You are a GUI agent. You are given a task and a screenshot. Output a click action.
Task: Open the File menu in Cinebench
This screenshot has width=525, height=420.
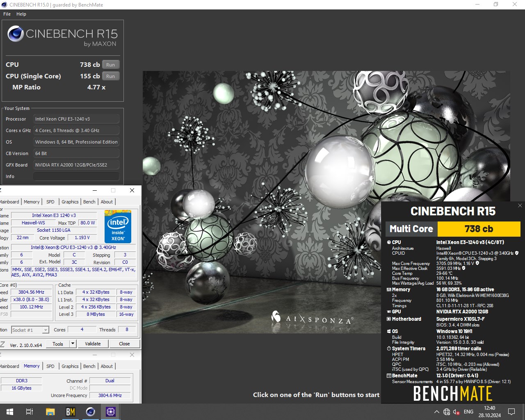(x=7, y=14)
